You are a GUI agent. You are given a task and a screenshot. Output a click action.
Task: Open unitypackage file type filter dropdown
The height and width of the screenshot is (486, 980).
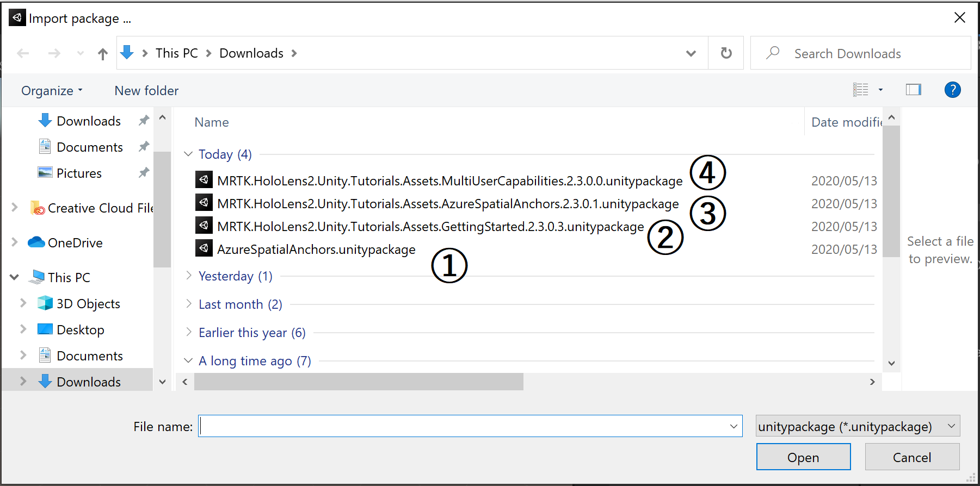click(858, 426)
